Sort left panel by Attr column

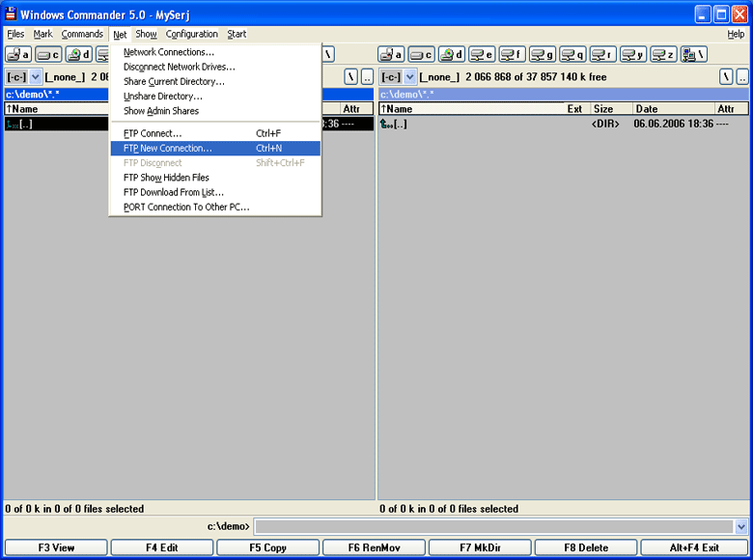(356, 109)
